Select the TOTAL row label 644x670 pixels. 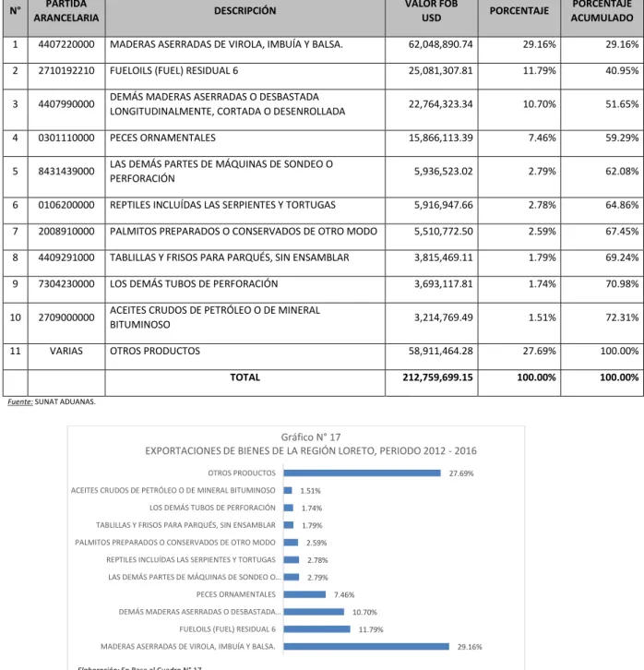click(245, 377)
